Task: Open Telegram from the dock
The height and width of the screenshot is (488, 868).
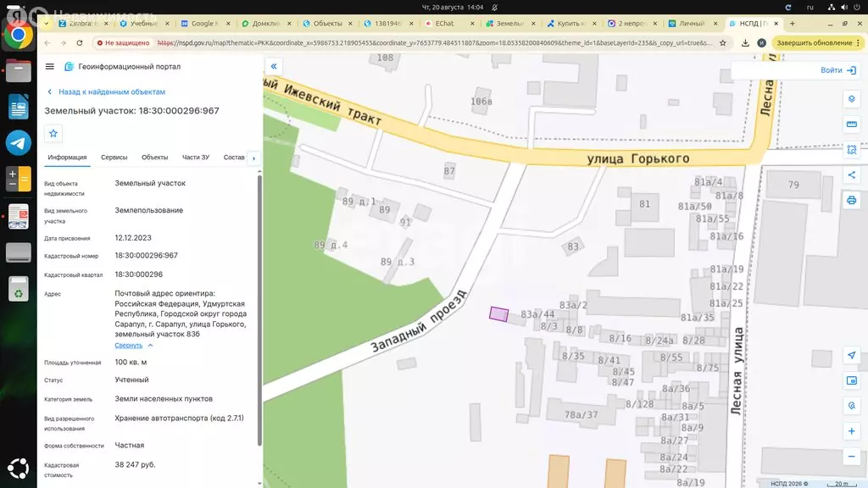Action: tap(19, 142)
